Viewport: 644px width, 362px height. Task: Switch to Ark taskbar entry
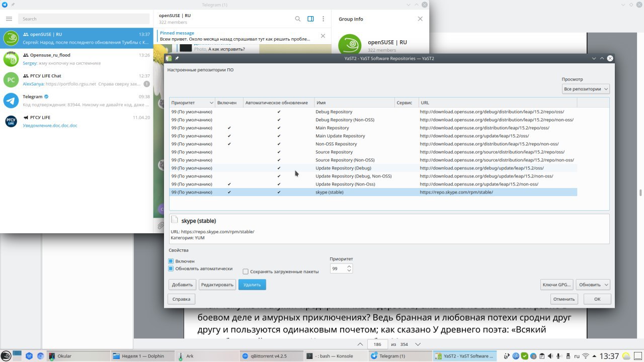(x=207, y=356)
